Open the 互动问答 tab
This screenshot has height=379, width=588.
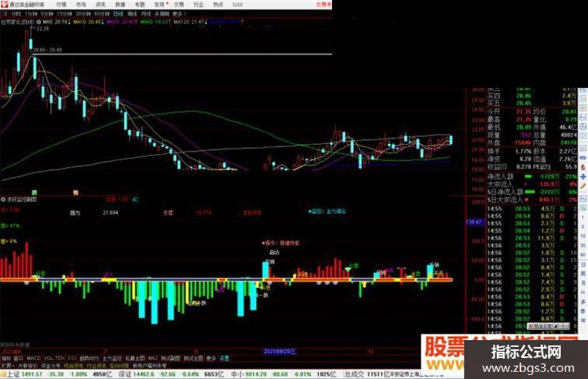(119, 365)
